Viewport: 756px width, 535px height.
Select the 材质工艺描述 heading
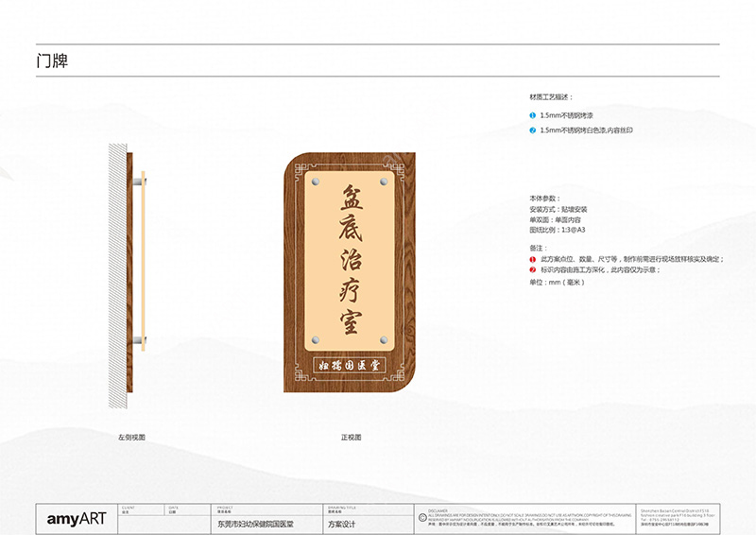(x=551, y=97)
